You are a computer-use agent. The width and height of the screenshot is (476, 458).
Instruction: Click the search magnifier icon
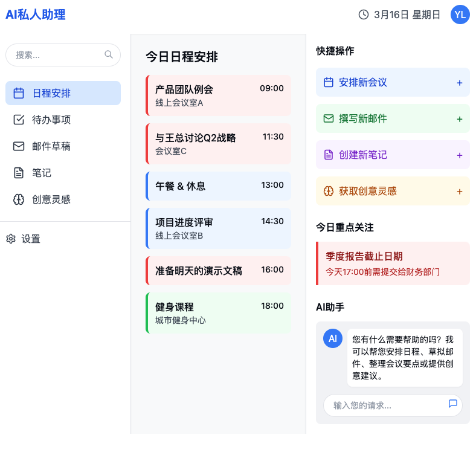point(109,54)
